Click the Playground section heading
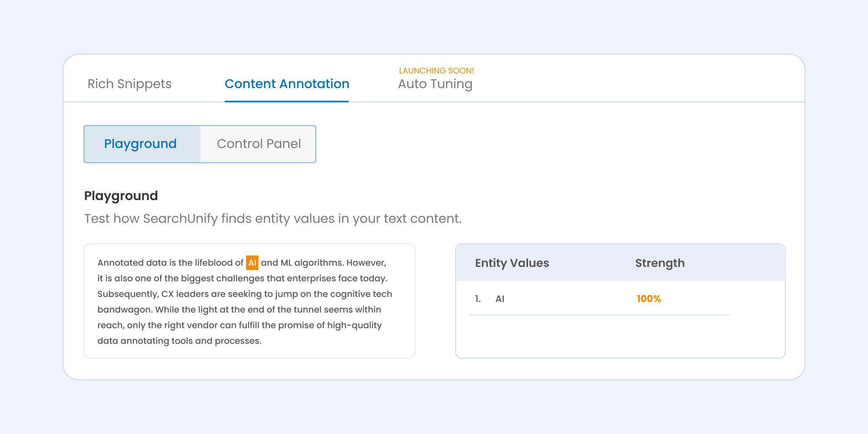The image size is (868, 434). click(x=121, y=196)
